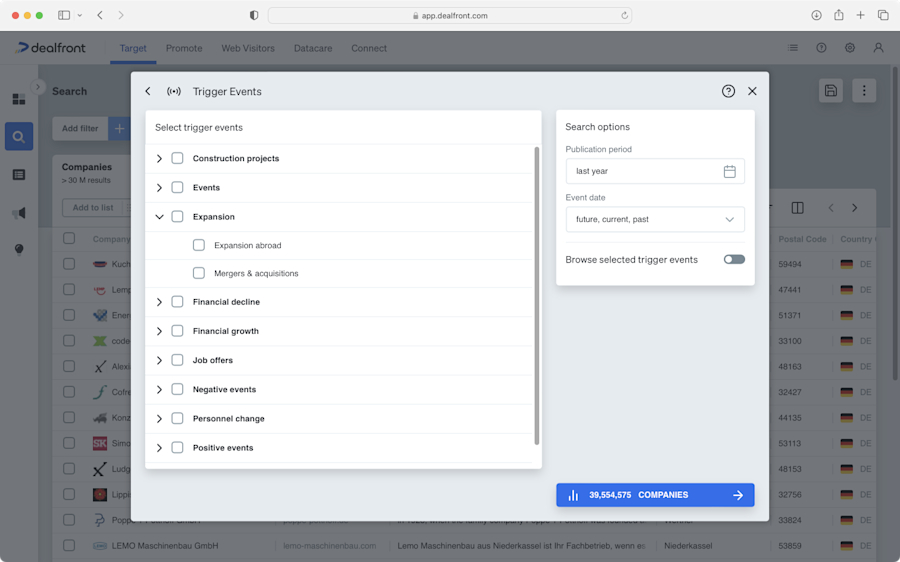The height and width of the screenshot is (562, 900).
Task: Open calendar icon in Publication period
Action: [x=730, y=171]
